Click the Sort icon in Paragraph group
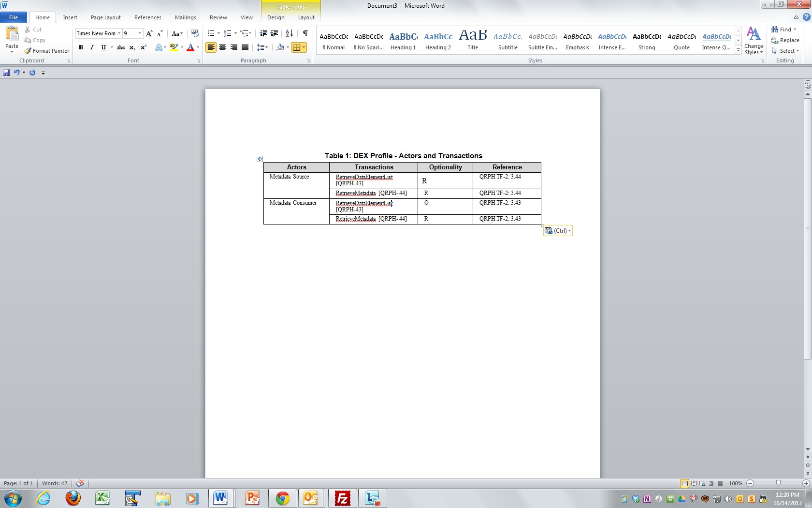 [289, 33]
